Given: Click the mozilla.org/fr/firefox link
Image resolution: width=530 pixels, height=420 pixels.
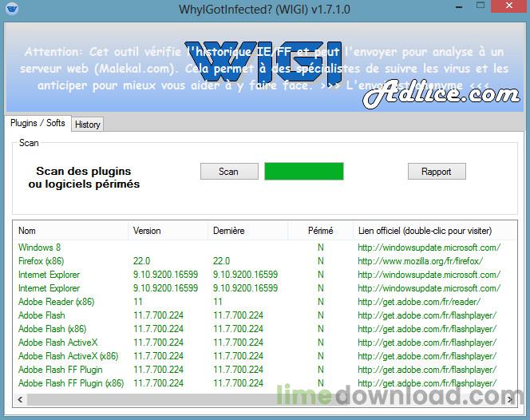Looking at the screenshot, I should pos(420,261).
